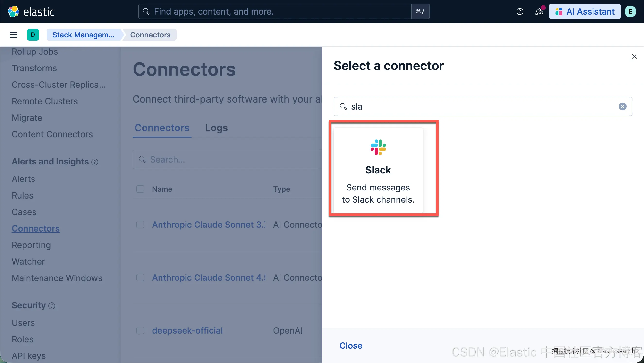Toggle the hamburger navigation menu
This screenshot has height=363, width=644.
click(14, 35)
